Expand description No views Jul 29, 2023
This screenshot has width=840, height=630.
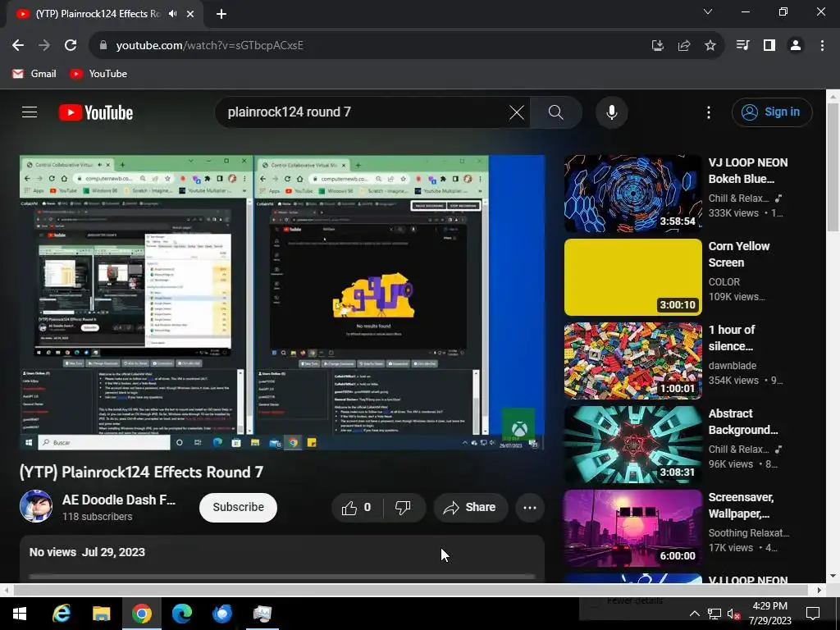point(87,552)
